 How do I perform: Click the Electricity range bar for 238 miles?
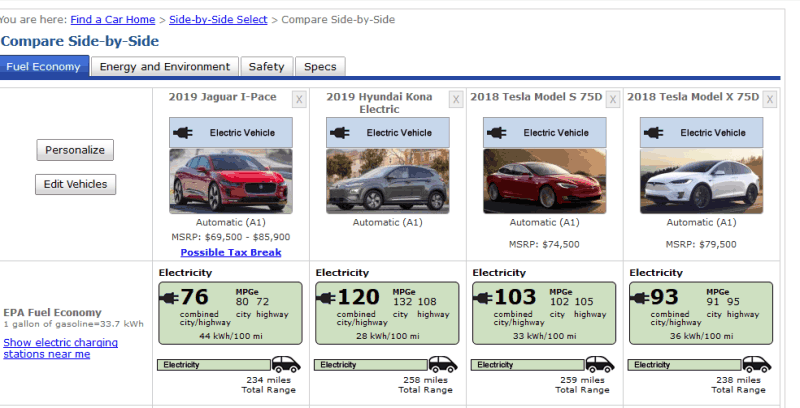click(685, 365)
